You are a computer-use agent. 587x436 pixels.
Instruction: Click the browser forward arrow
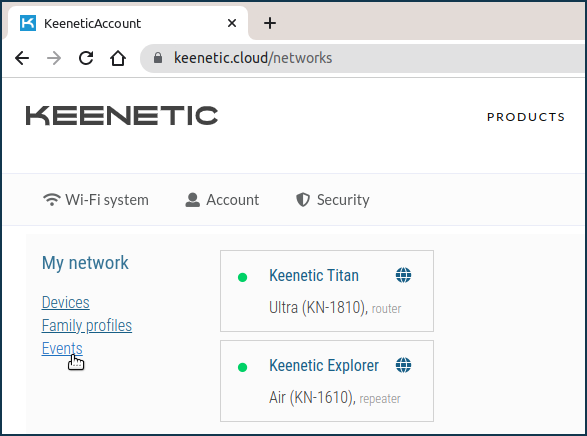tap(54, 58)
